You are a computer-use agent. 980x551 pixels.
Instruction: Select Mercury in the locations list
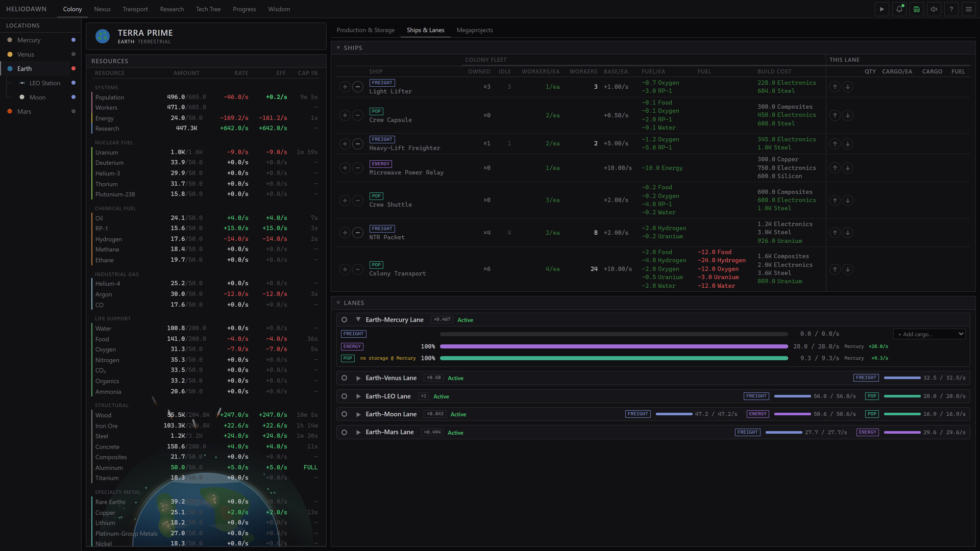[40, 40]
